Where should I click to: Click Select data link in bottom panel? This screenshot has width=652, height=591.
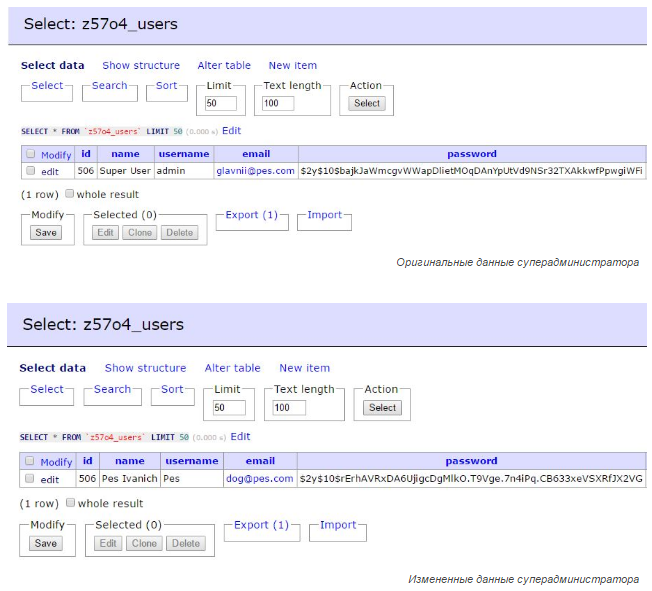click(53, 368)
